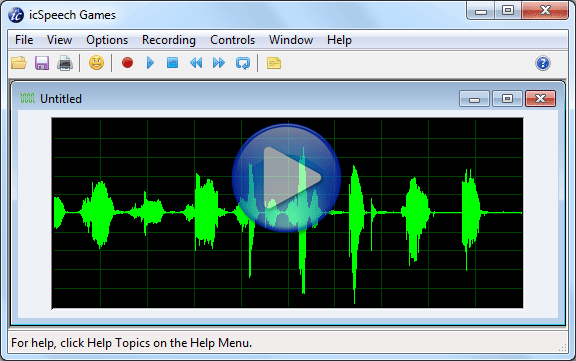Rewind with the double left arrow icon

point(196,63)
